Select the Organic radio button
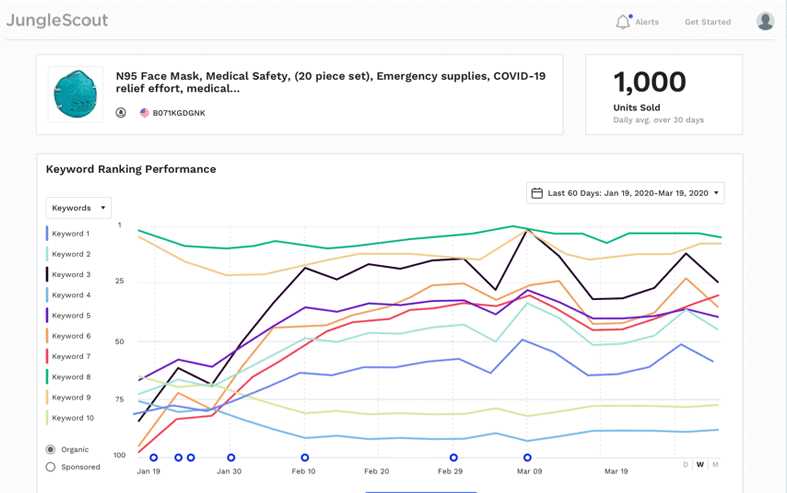This screenshot has width=787, height=493. (x=51, y=450)
